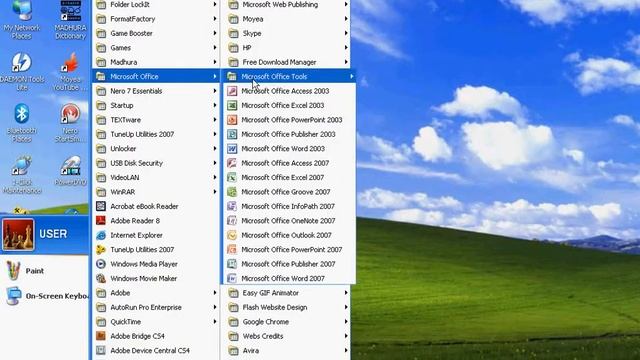Launch Windows Media Player via its icon

pyautogui.click(x=101, y=264)
